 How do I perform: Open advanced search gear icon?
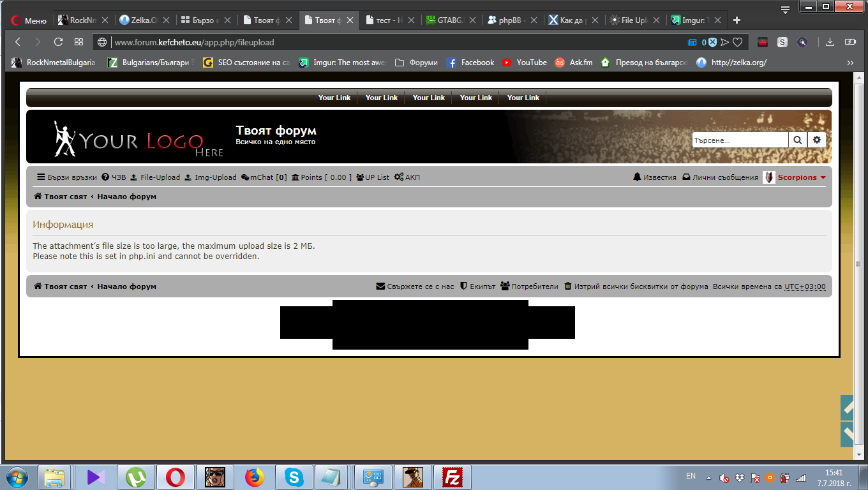click(x=816, y=140)
